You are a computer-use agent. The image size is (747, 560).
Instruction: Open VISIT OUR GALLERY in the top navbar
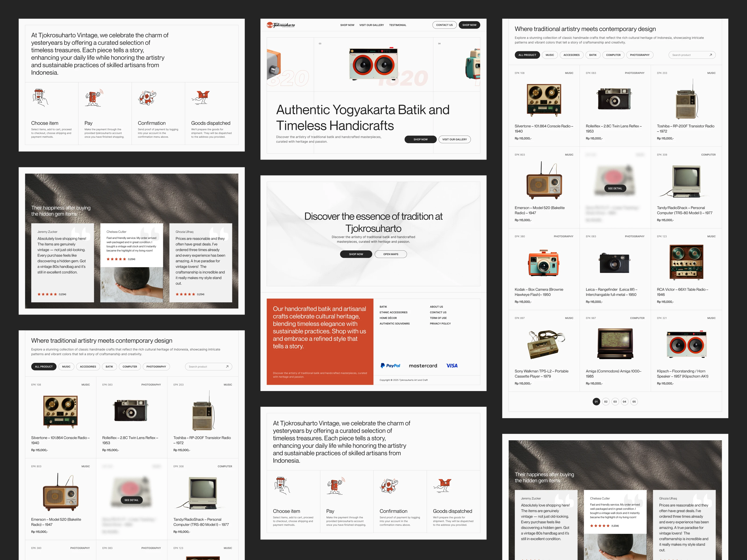(371, 25)
